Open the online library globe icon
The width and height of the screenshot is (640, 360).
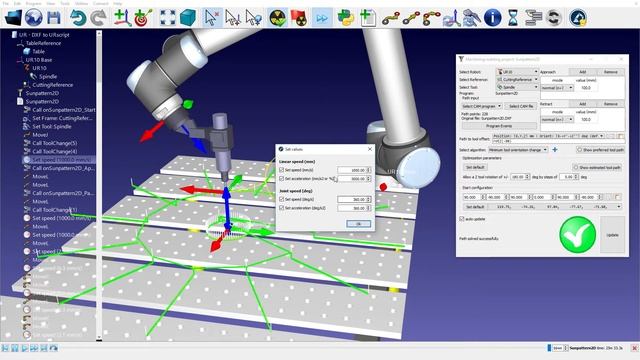tap(33, 18)
